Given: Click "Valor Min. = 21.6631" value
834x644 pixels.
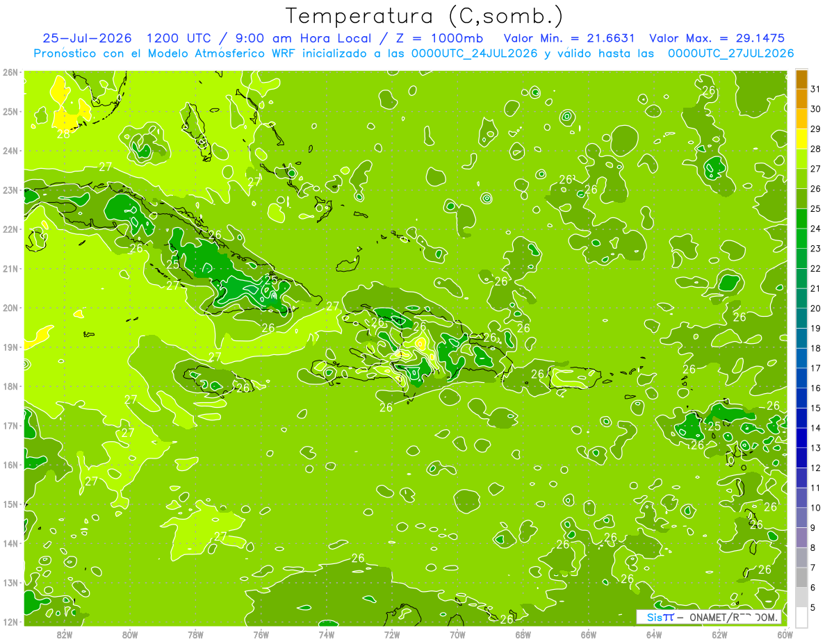Looking at the screenshot, I should (x=569, y=38).
